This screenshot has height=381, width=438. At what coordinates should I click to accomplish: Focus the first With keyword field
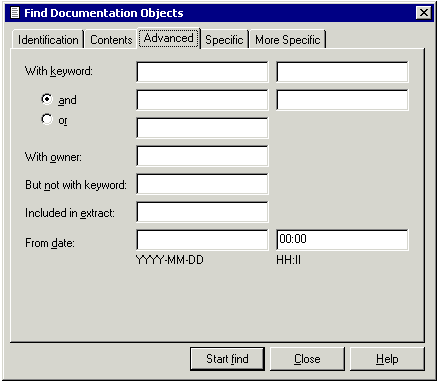(202, 72)
